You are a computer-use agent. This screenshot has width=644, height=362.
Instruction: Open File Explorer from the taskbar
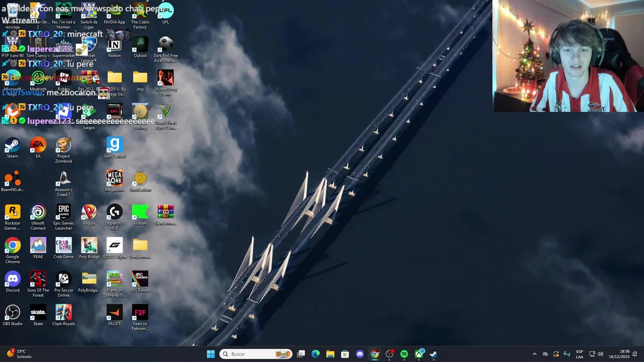coord(330,354)
